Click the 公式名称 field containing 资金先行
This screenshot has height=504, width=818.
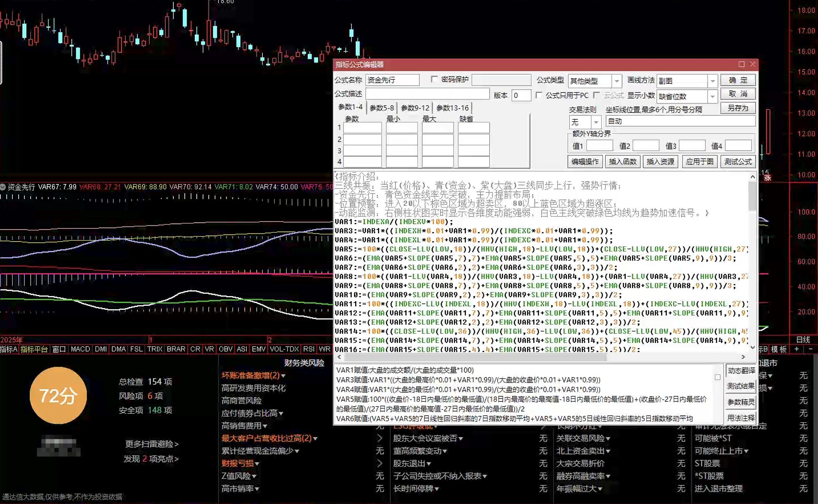pyautogui.click(x=392, y=80)
